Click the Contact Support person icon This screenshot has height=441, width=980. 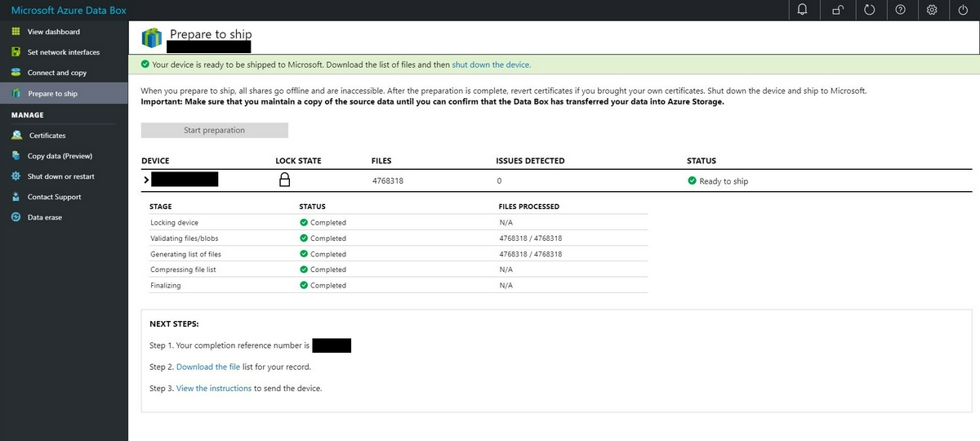pos(16,197)
